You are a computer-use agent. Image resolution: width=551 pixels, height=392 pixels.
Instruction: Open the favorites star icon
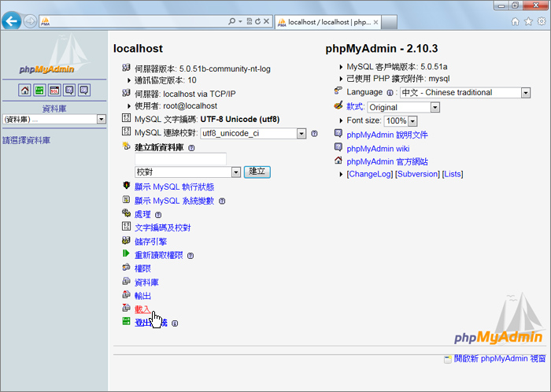tap(528, 22)
